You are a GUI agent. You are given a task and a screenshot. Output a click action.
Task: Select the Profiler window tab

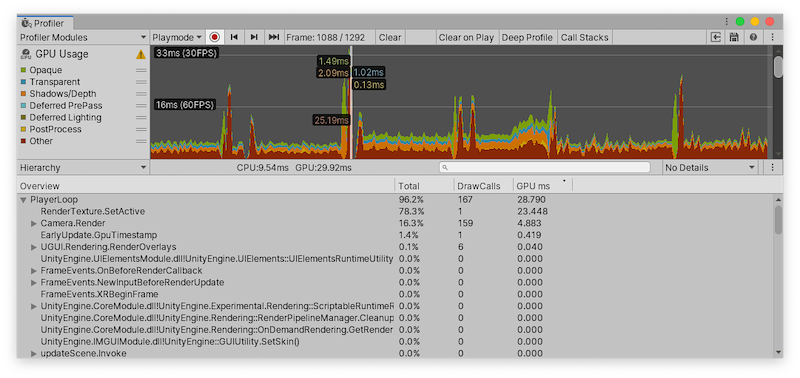coord(45,23)
